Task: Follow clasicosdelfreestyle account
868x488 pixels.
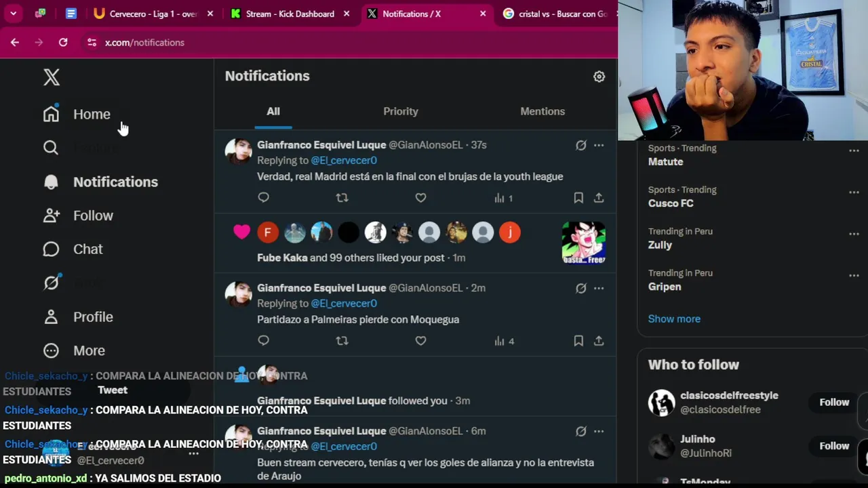Action: pos(834,402)
